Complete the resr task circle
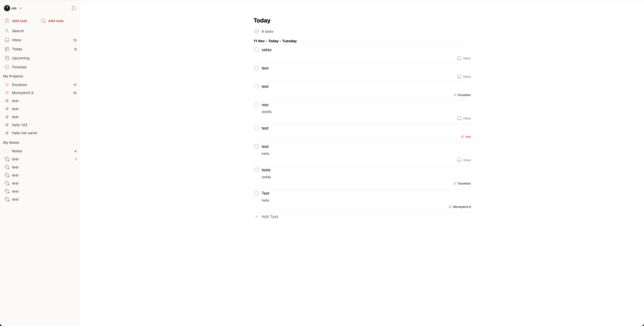Viewport: 644px width, 326px height. 256,105
